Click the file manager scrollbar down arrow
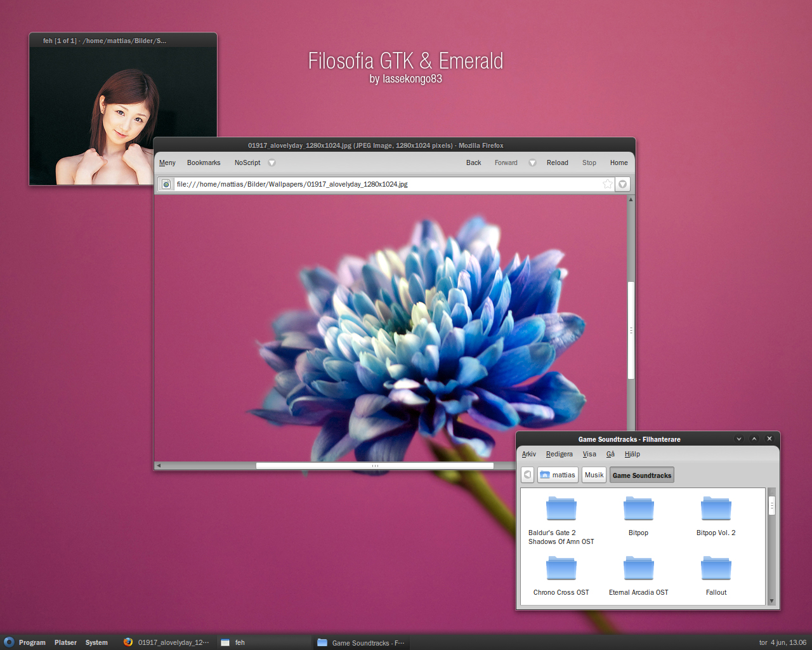 [772, 600]
